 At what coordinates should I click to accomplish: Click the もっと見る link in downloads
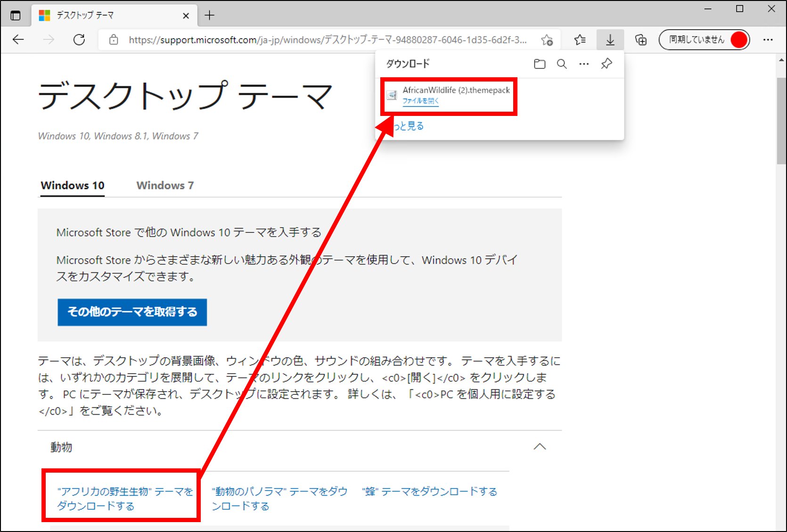408,126
